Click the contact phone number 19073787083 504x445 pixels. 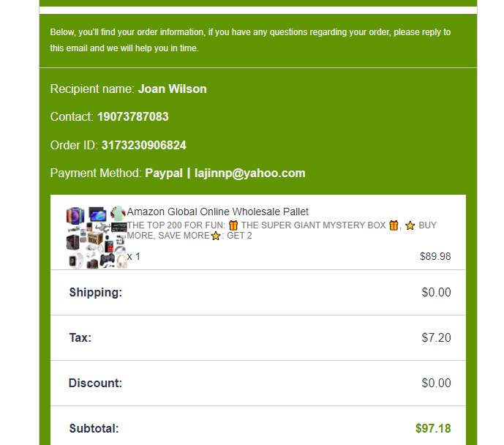point(132,116)
